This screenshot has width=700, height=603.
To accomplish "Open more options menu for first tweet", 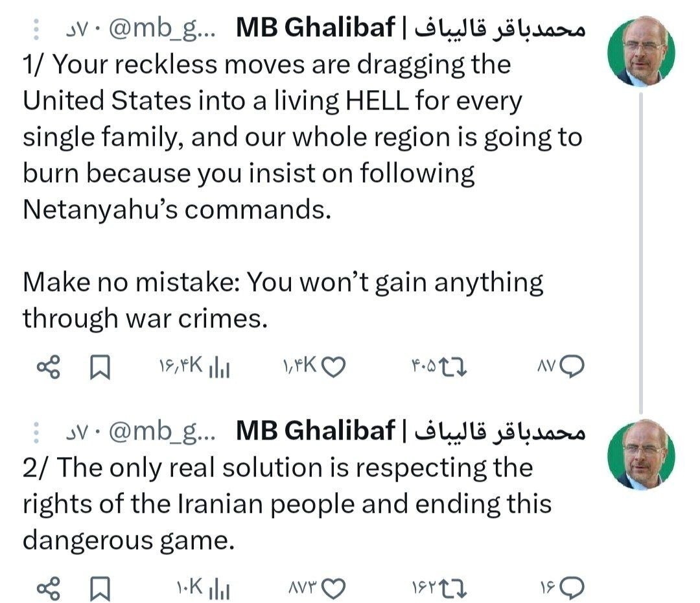I will 36,29.
